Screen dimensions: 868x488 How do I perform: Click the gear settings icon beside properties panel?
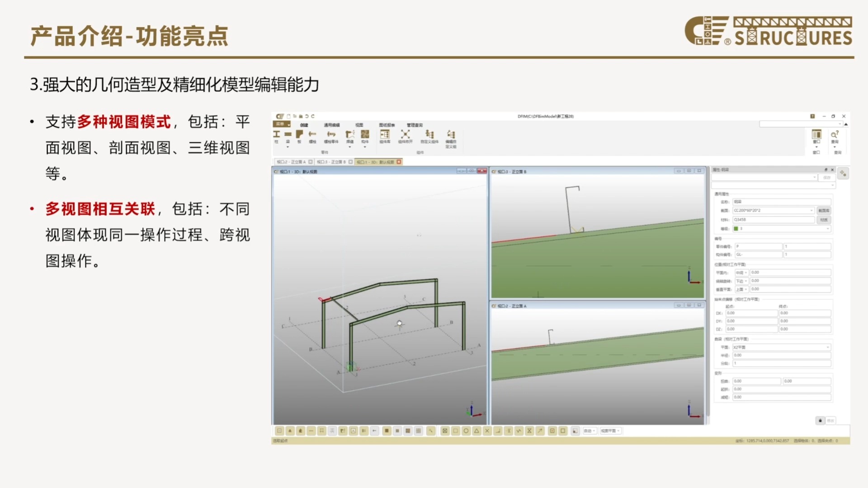[x=843, y=174]
